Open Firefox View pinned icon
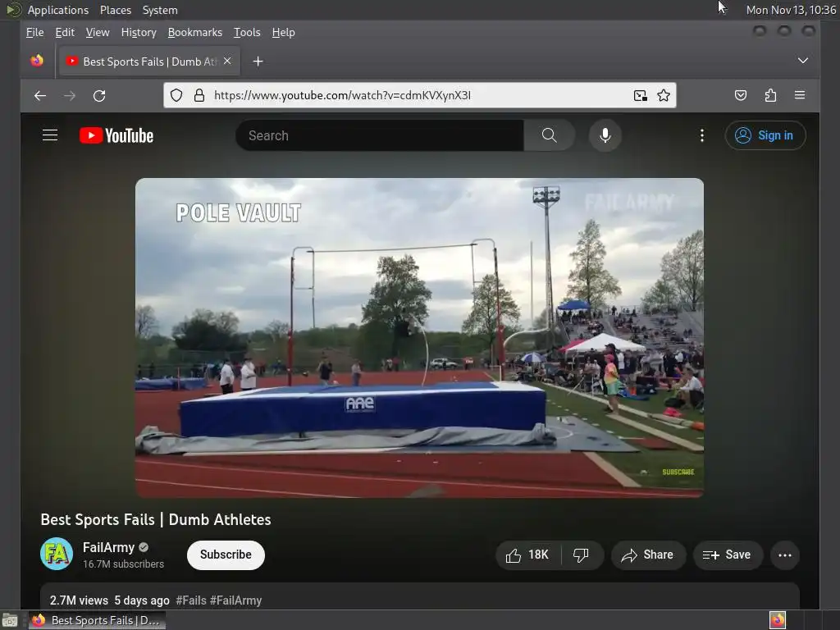The image size is (840, 630). [x=37, y=61]
